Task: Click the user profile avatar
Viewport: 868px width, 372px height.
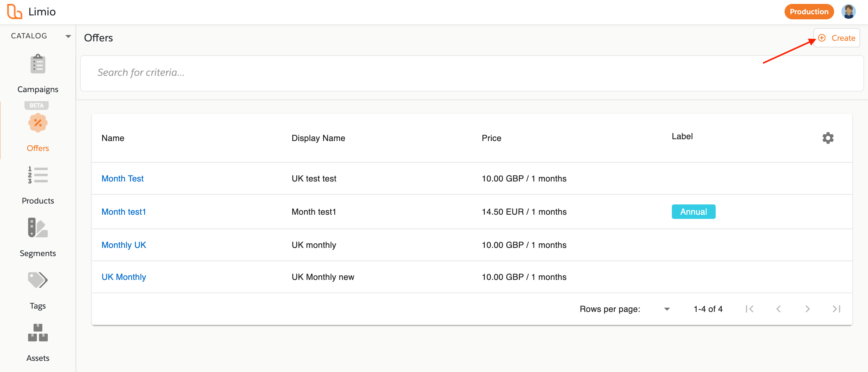Action: 848,11
